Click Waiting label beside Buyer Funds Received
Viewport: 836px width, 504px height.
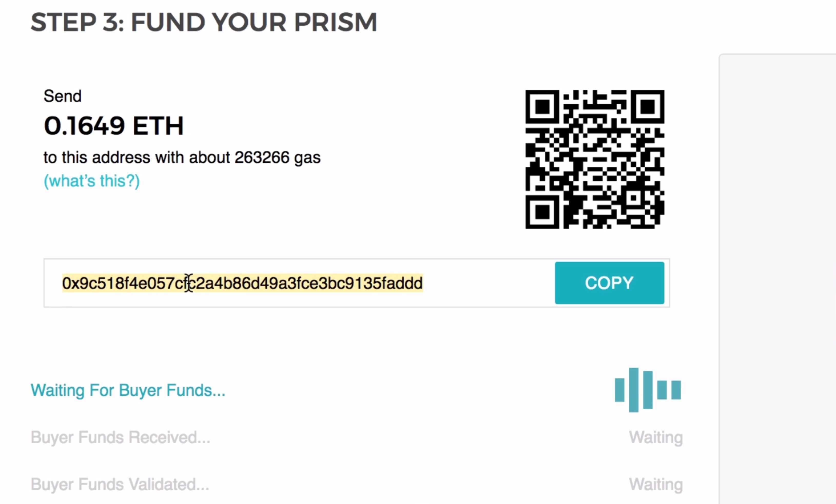tap(656, 437)
